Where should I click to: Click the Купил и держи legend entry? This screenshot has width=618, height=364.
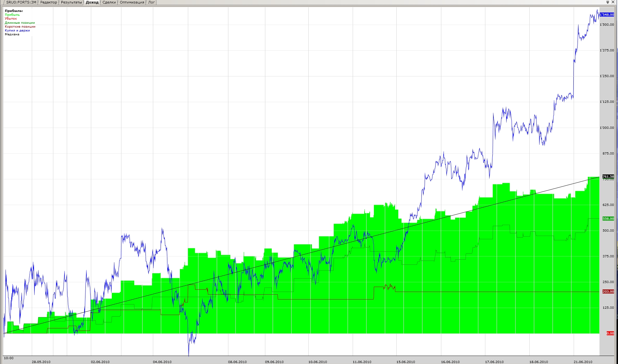(17, 31)
